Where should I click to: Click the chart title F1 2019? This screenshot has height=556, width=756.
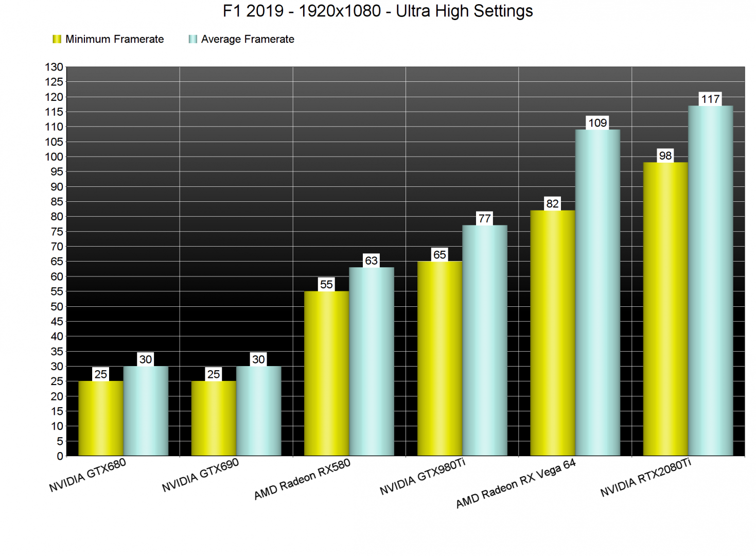coord(378,11)
